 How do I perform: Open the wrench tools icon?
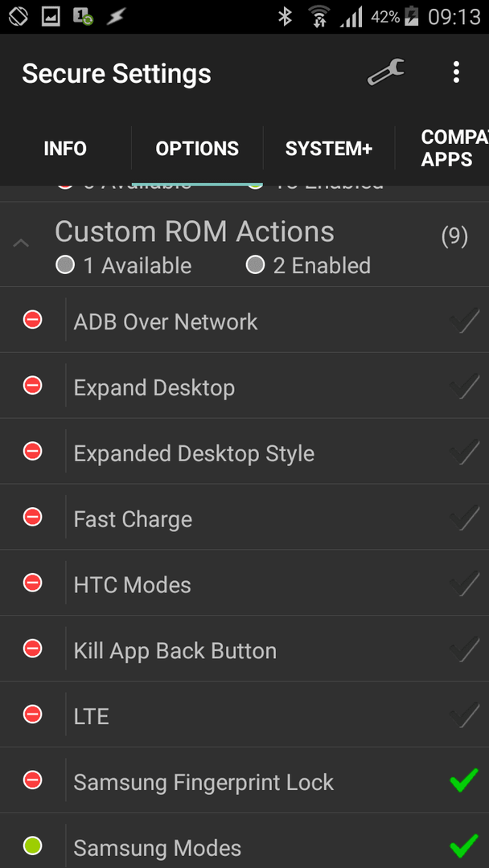386,72
